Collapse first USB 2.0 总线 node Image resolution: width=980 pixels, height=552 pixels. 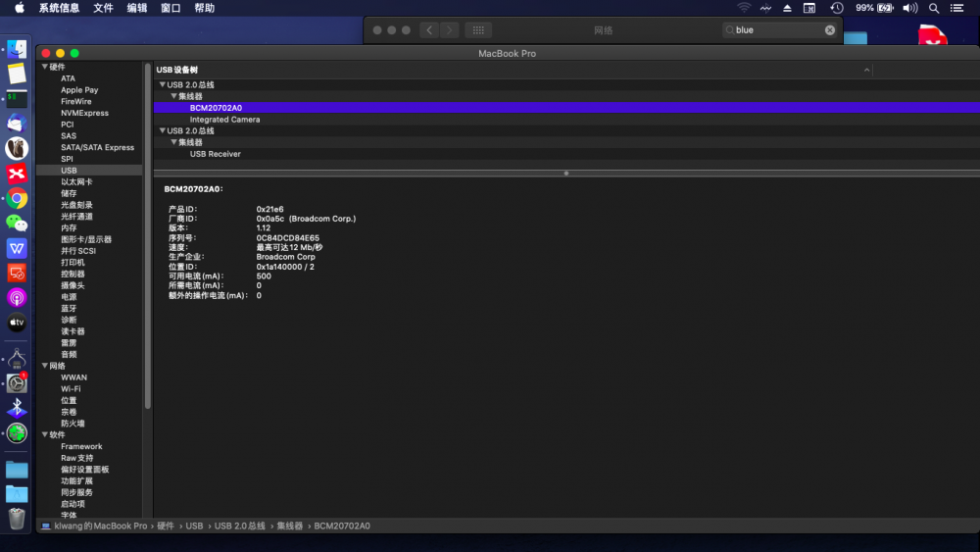coord(163,84)
